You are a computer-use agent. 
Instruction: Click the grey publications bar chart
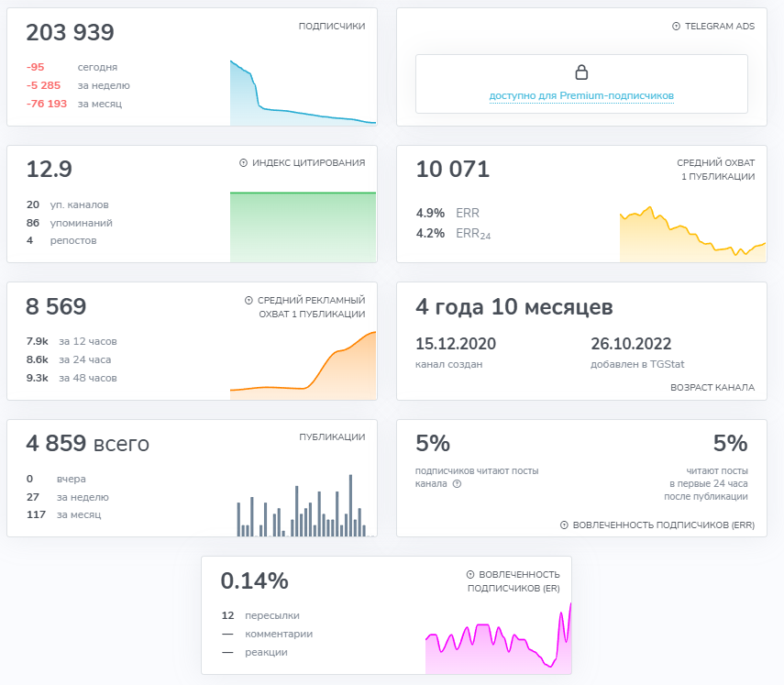(x=303, y=509)
